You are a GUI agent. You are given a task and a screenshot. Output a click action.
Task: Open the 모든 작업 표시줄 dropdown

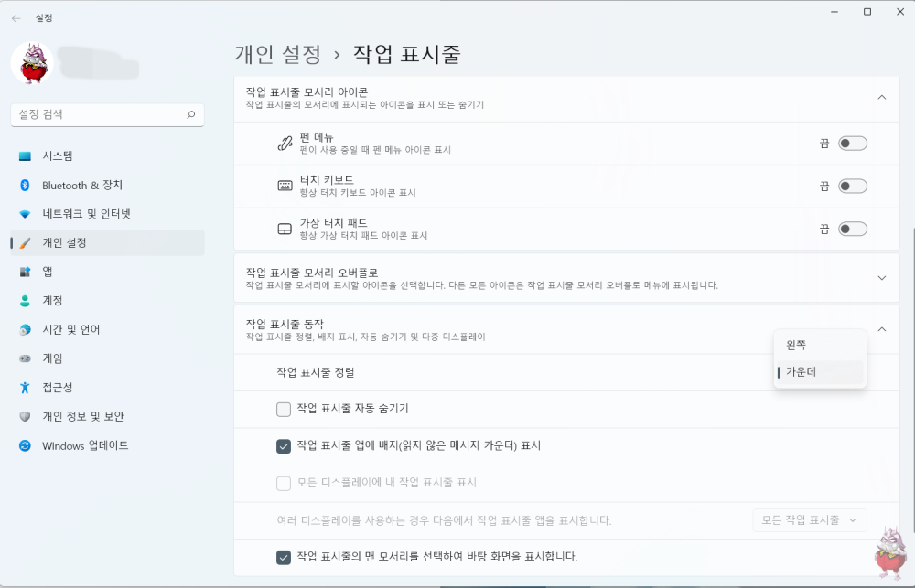[810, 519]
